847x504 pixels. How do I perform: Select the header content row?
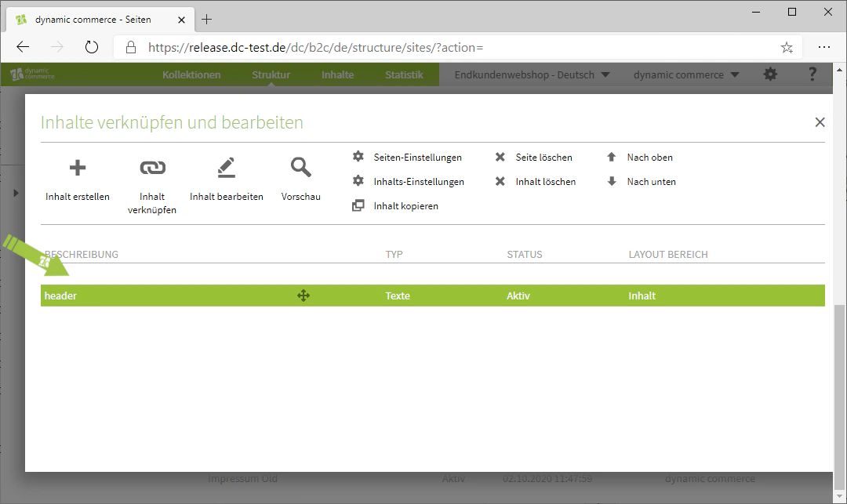click(x=433, y=296)
